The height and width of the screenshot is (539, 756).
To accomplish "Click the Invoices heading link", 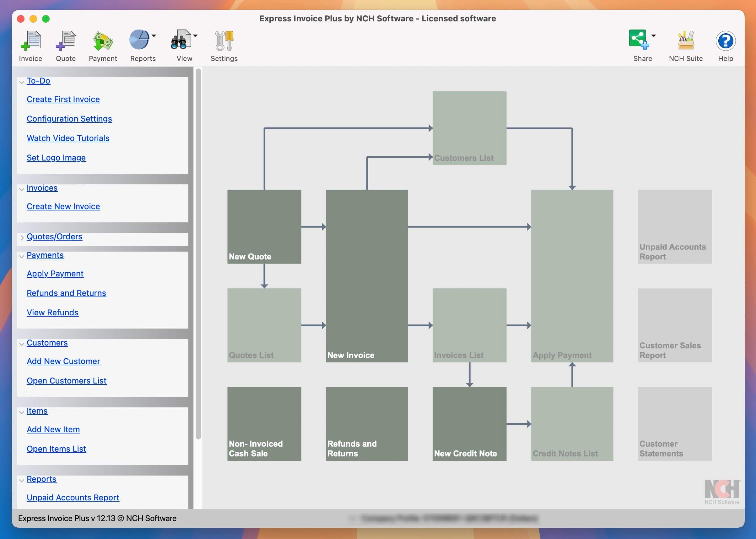I will [x=42, y=188].
